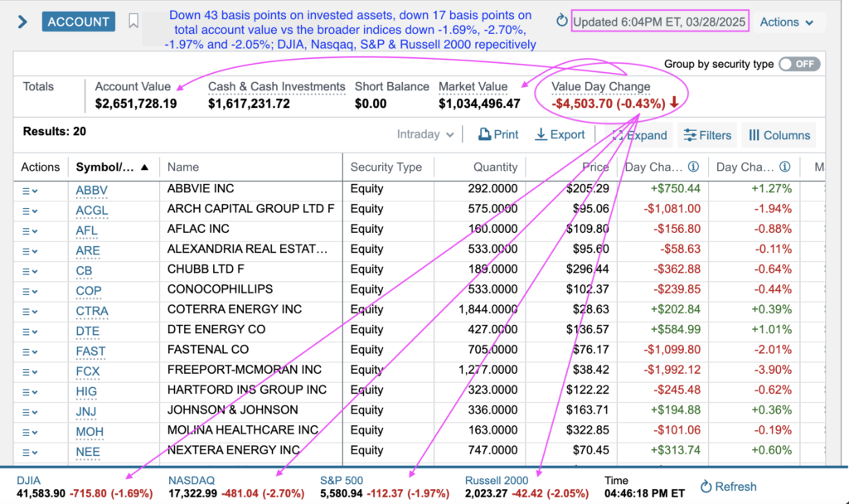This screenshot has width=849, height=504.
Task: Open actions menu for JNJ row
Action: (30, 412)
